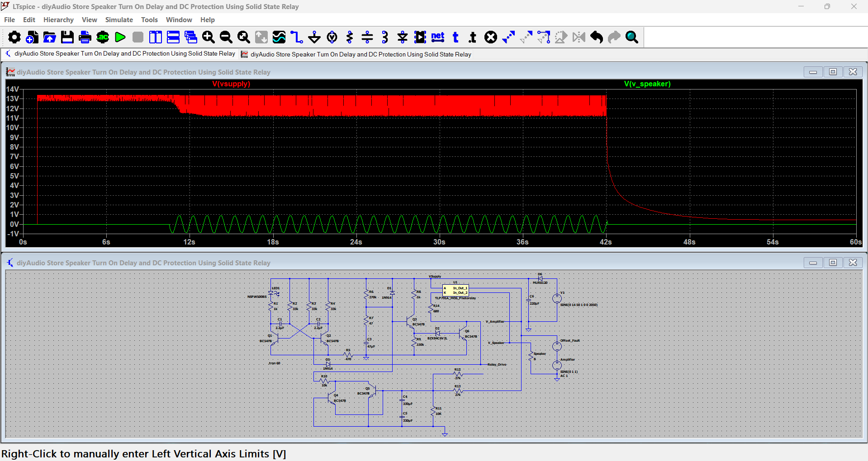
Task: Click the V(vsupply) trace label
Action: point(231,84)
